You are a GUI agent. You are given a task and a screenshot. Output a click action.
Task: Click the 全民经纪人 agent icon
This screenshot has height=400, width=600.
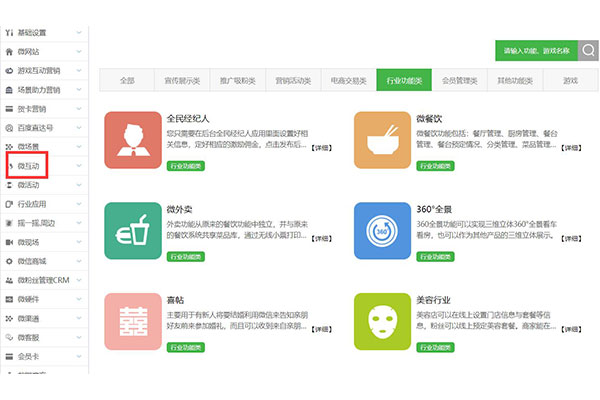[x=133, y=140]
